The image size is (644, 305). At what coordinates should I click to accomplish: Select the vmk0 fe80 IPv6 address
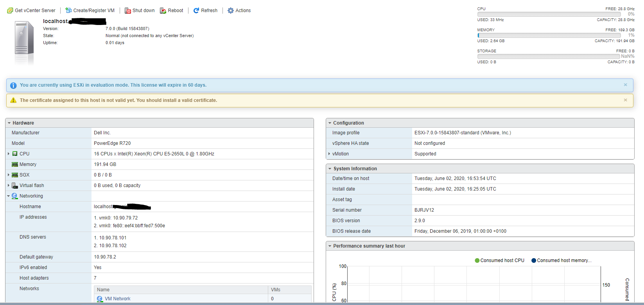129,226
